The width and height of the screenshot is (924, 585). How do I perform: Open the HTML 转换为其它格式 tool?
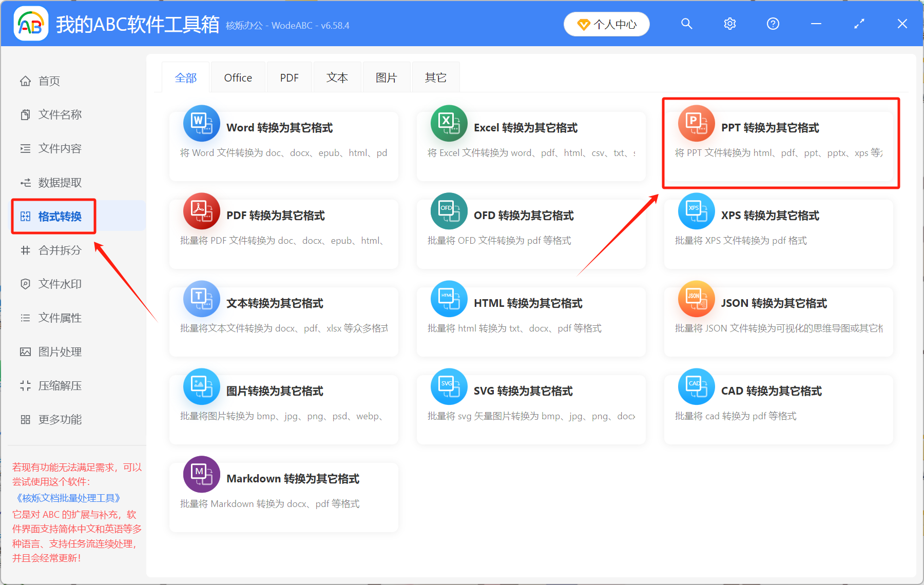pyautogui.click(x=531, y=314)
